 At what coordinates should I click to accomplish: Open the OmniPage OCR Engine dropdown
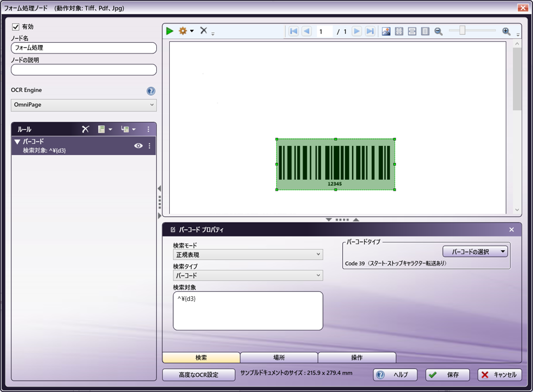84,105
